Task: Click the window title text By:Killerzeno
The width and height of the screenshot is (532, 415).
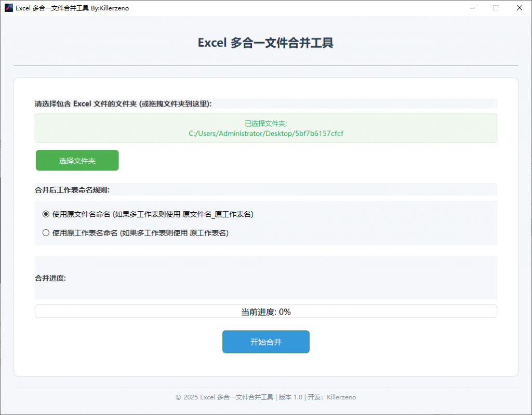Action: click(110, 8)
